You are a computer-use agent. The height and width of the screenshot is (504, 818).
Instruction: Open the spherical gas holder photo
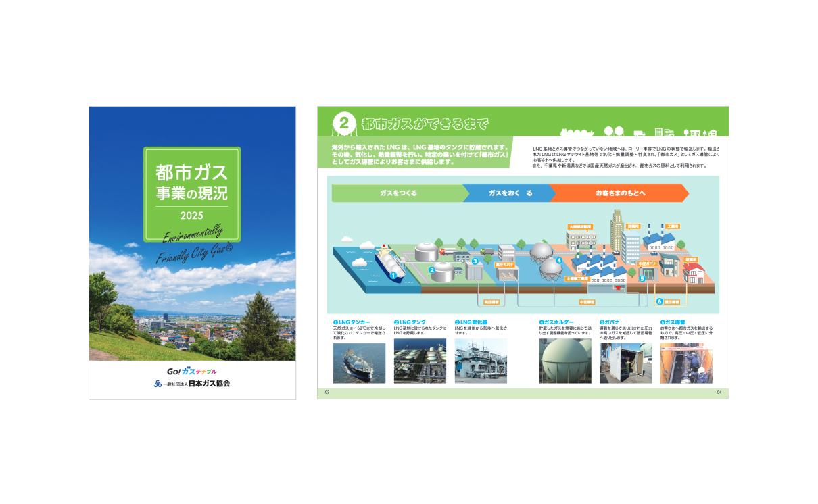pyautogui.click(x=565, y=361)
